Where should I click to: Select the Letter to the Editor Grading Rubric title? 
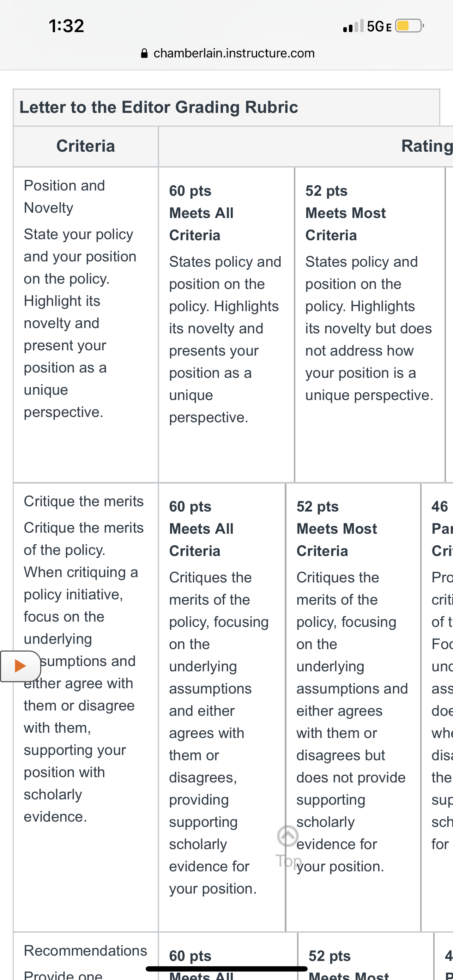click(159, 107)
